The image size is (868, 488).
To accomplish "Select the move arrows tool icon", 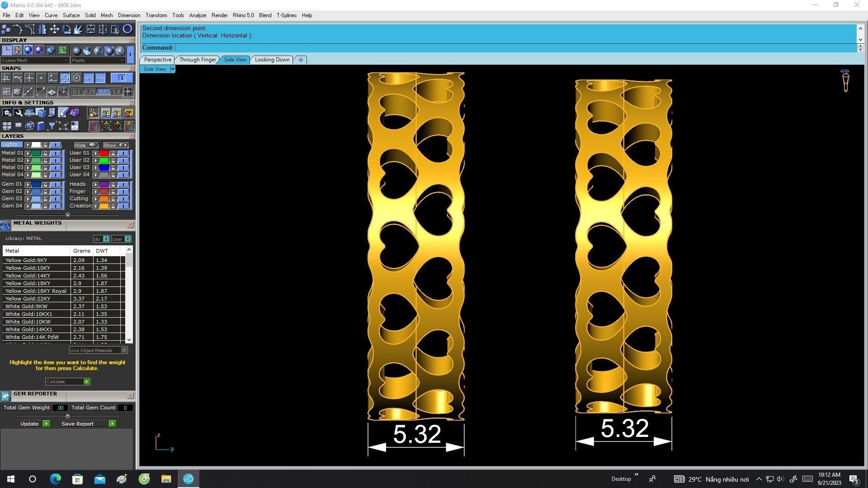I will pyautogui.click(x=54, y=29).
